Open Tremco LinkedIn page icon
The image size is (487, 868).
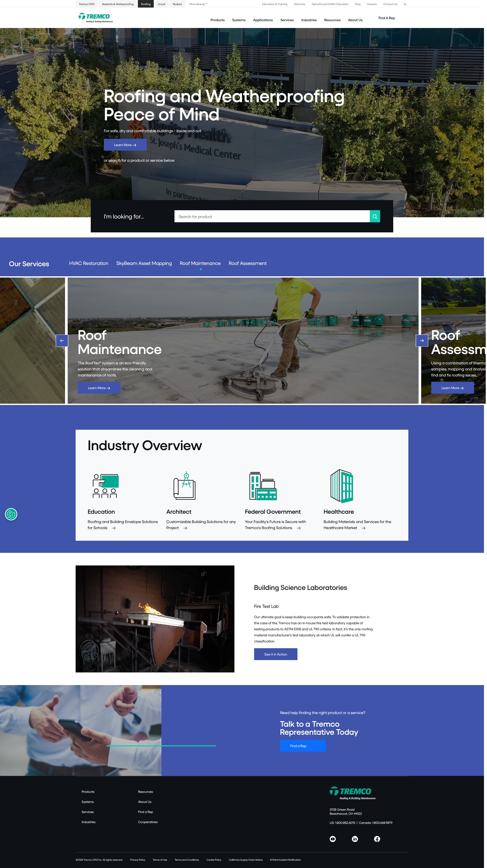coord(355,839)
